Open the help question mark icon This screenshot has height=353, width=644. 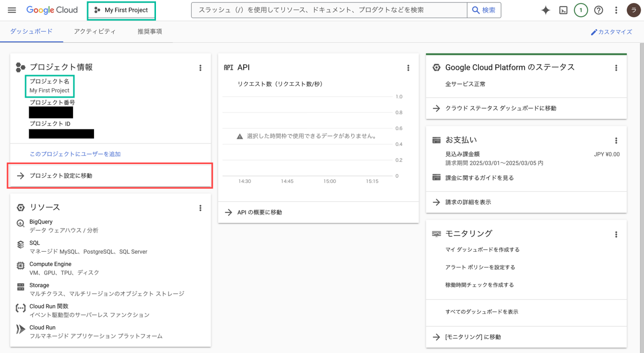coord(599,10)
